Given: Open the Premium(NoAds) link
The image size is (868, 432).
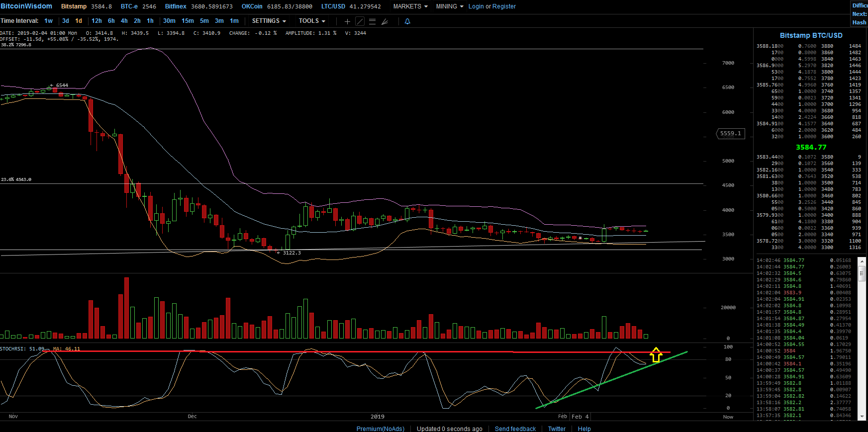Looking at the screenshot, I should coord(381,429).
